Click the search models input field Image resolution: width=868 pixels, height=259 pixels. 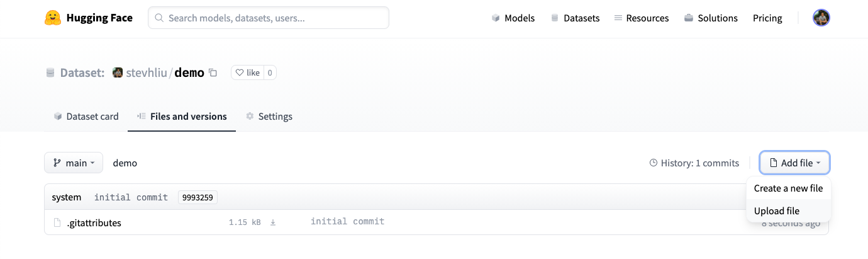coord(269,18)
